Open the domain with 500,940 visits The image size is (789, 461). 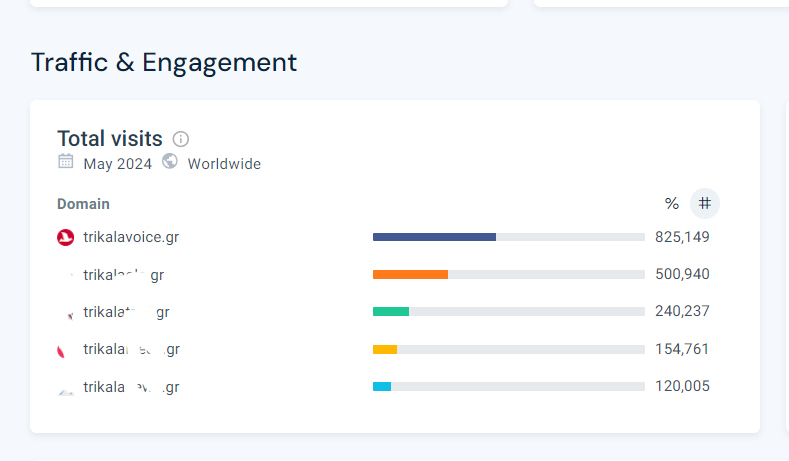pos(123,275)
